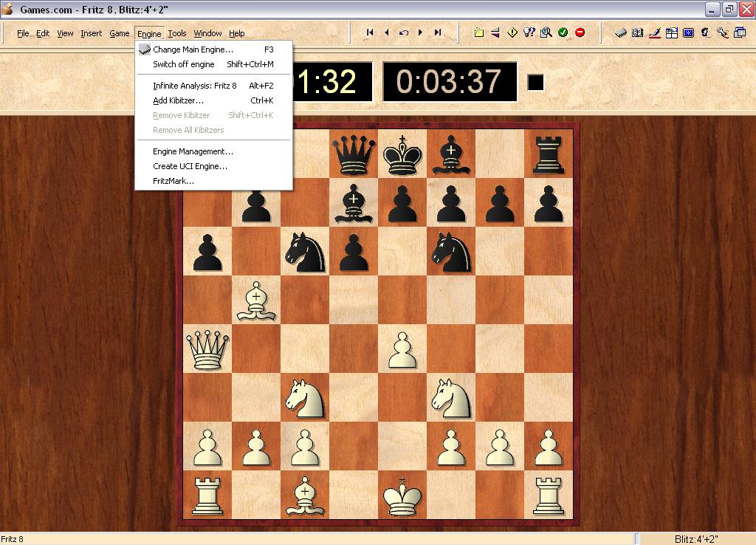
Task: Step back one move in toolbar
Action: pos(387,32)
